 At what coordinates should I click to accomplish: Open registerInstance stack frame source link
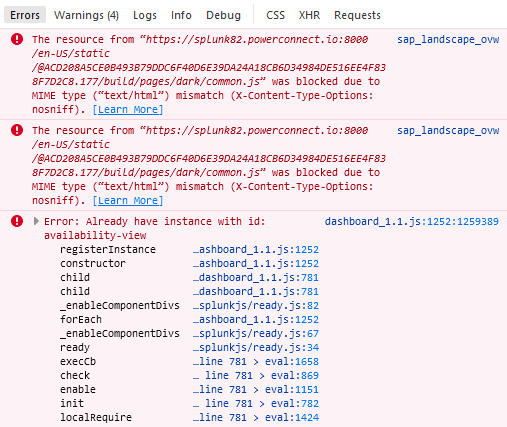(x=256, y=249)
